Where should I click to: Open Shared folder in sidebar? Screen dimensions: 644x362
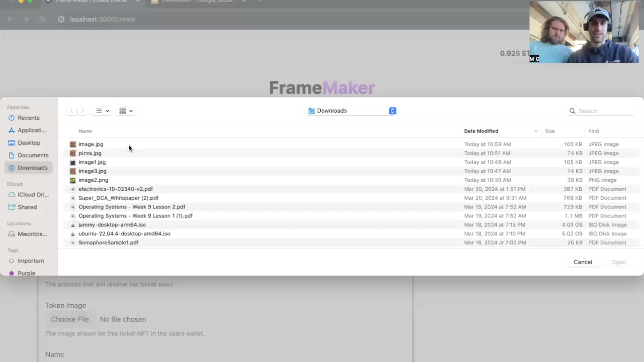[29, 207]
